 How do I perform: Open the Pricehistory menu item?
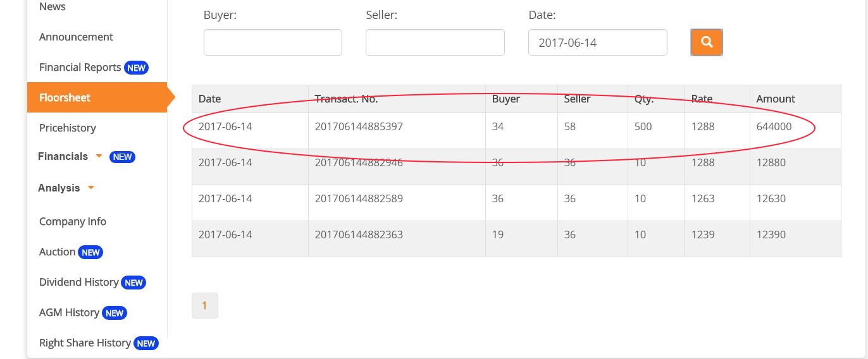click(68, 128)
